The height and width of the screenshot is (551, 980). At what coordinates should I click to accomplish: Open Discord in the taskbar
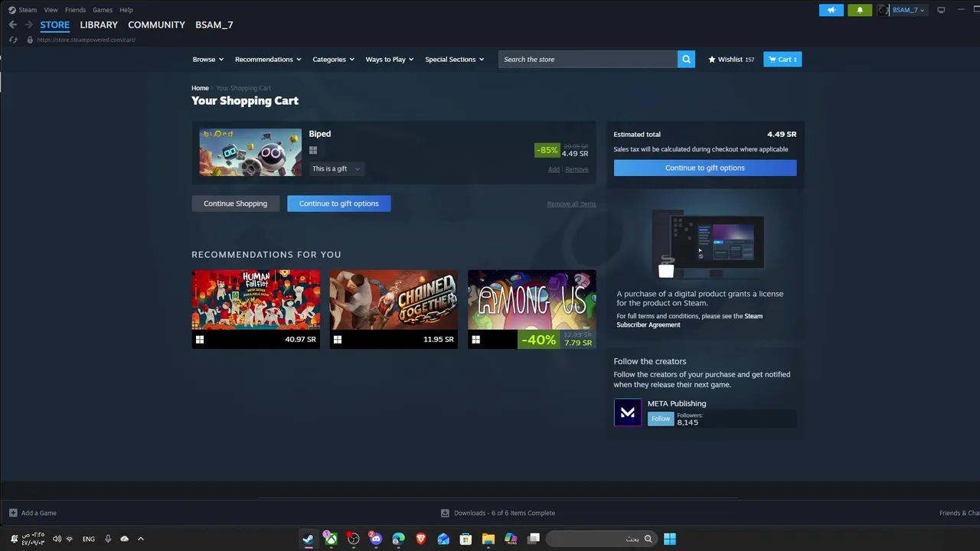point(376,539)
